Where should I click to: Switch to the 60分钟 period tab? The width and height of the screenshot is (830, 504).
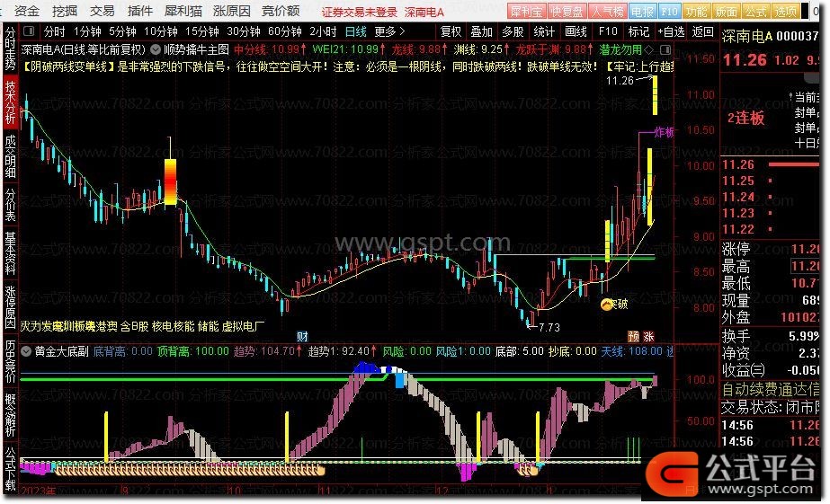click(285, 31)
